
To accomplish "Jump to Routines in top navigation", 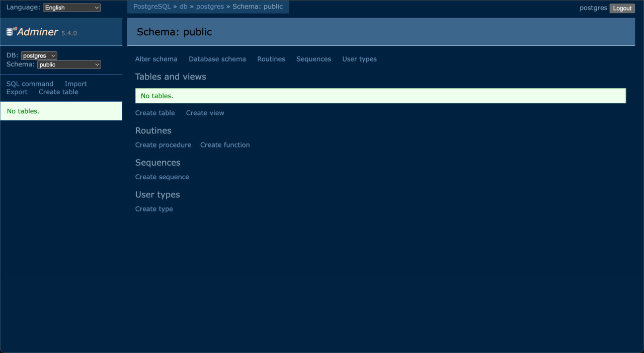I will click(271, 59).
